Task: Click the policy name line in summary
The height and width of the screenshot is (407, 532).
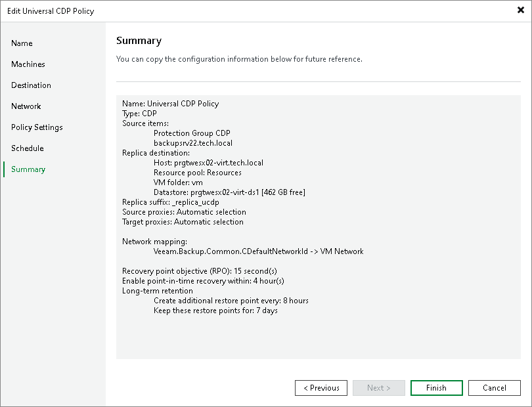Action: click(x=171, y=104)
